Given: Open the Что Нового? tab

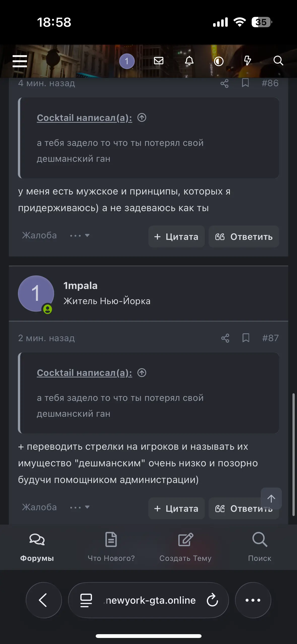Looking at the screenshot, I should coord(111,546).
